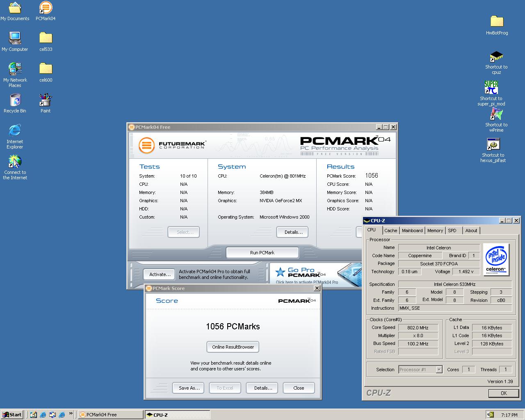
Task: Select the PCMark04 desktop shortcut
Action: pos(46,11)
